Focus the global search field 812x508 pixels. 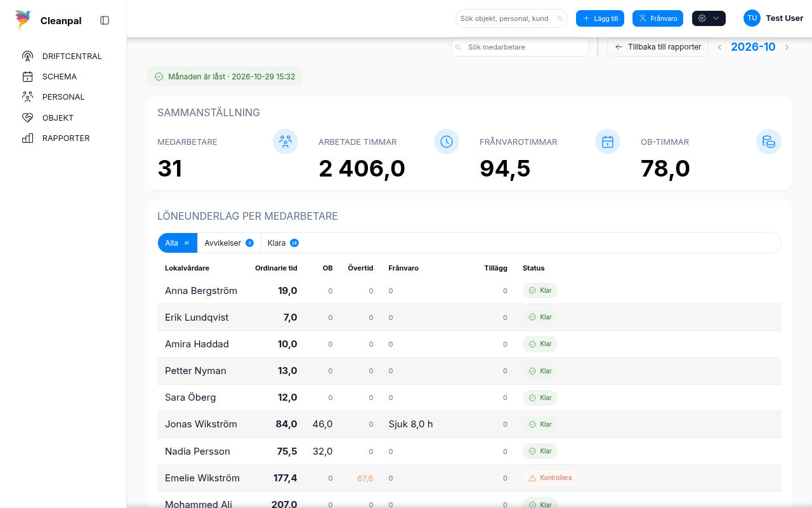click(x=511, y=18)
